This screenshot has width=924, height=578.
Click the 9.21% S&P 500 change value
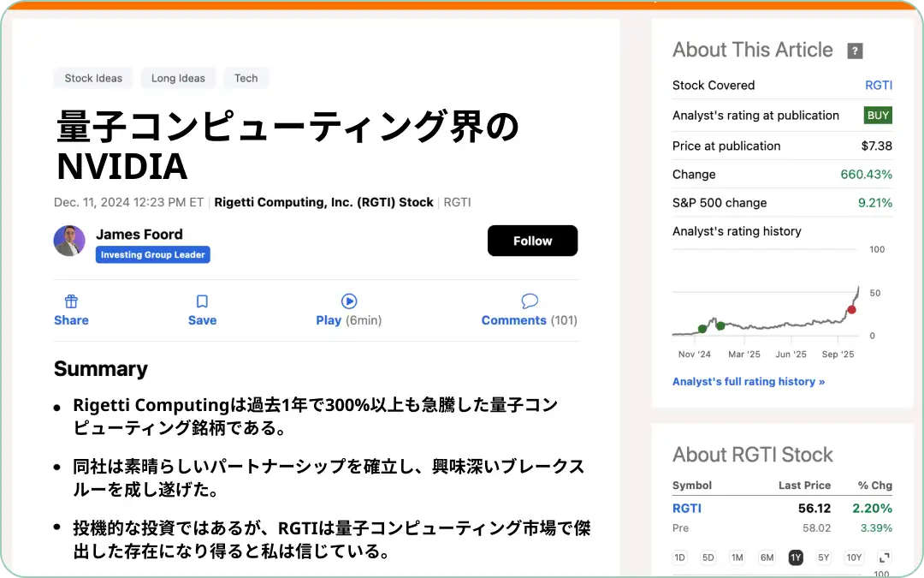875,202
